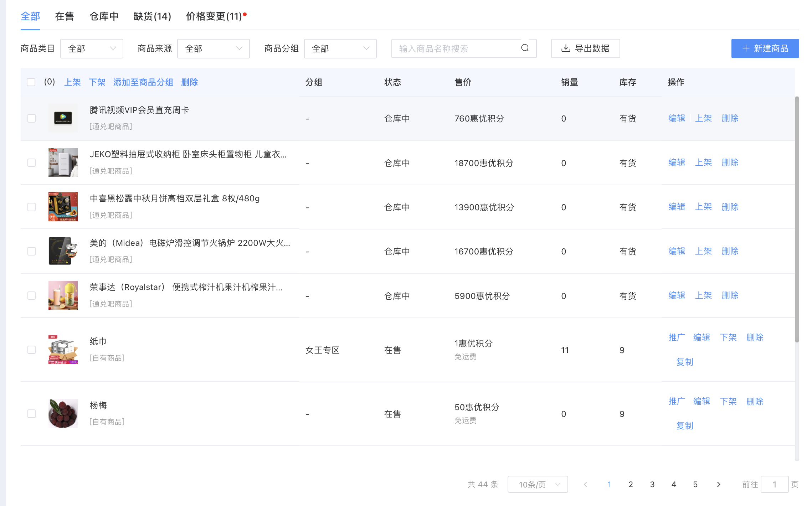Click 新建商品 button
The height and width of the screenshot is (506, 812).
tap(765, 48)
